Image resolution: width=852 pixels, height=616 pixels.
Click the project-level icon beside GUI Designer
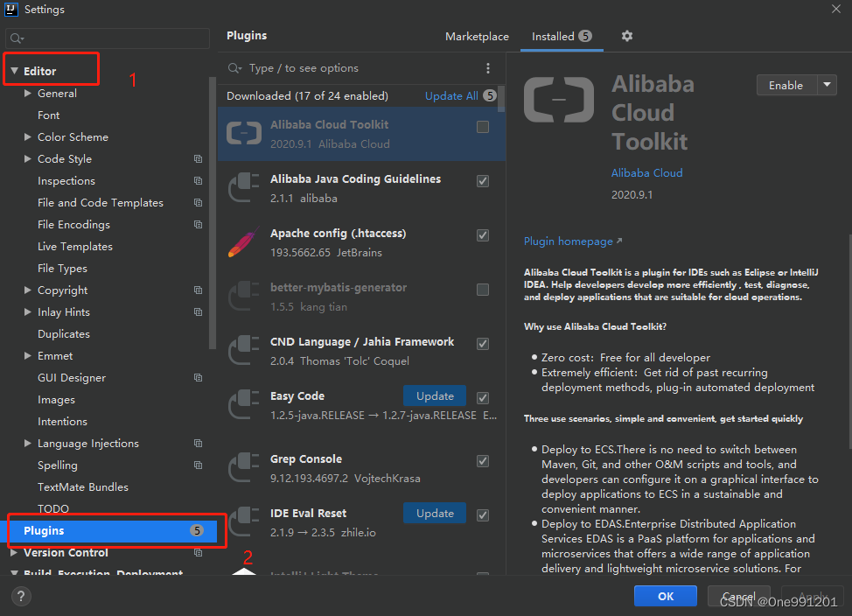tap(199, 378)
